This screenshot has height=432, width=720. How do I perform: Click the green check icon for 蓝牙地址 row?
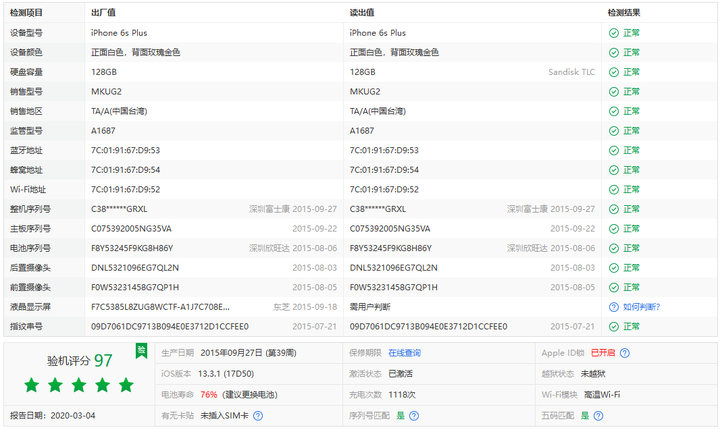click(x=613, y=151)
